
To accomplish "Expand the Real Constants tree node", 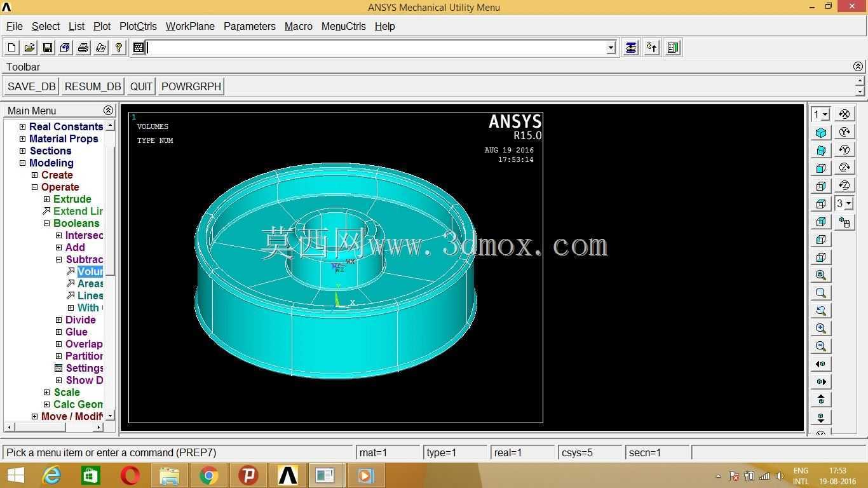I will (23, 126).
